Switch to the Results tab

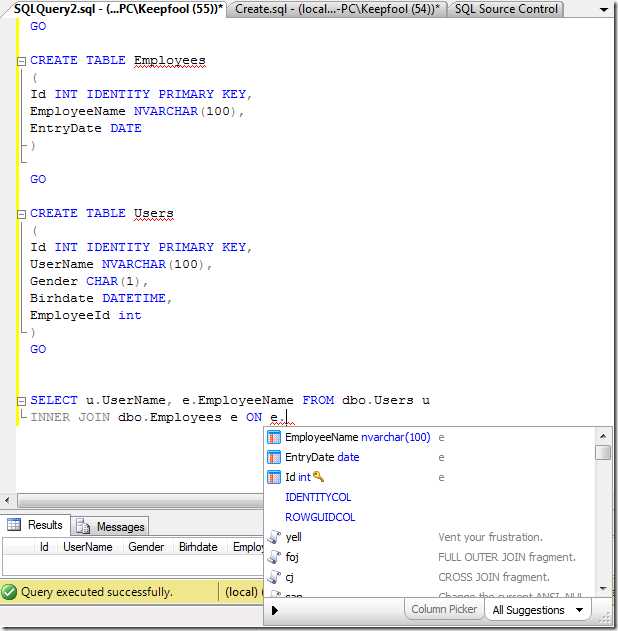(x=35, y=525)
